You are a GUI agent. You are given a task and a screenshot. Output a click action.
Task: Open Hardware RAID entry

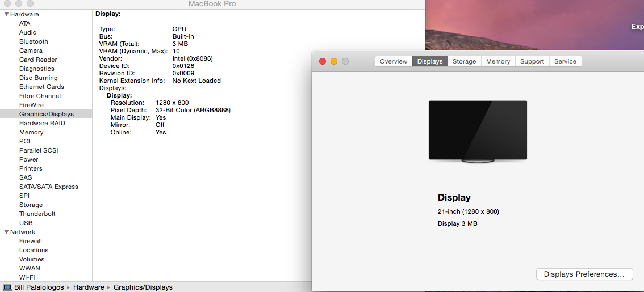point(42,123)
